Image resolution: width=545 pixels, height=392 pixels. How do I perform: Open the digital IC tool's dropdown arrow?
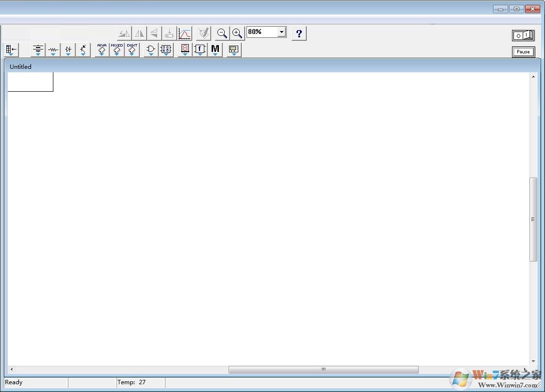(x=165, y=54)
